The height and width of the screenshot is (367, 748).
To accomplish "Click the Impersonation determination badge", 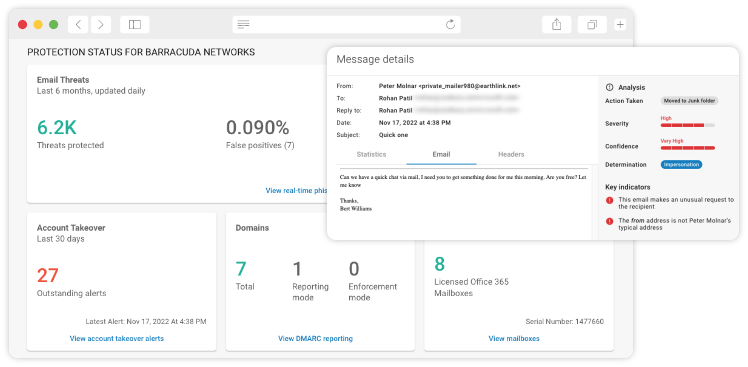I will click(681, 165).
